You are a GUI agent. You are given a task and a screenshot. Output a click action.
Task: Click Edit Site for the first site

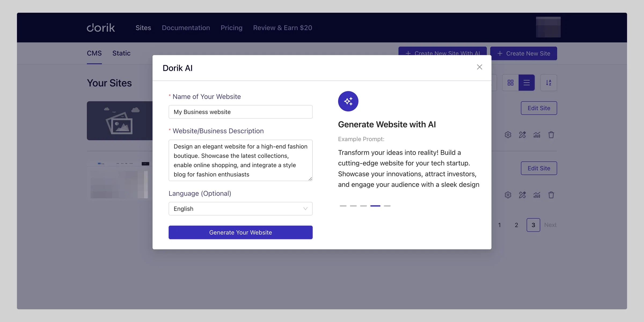[539, 108]
